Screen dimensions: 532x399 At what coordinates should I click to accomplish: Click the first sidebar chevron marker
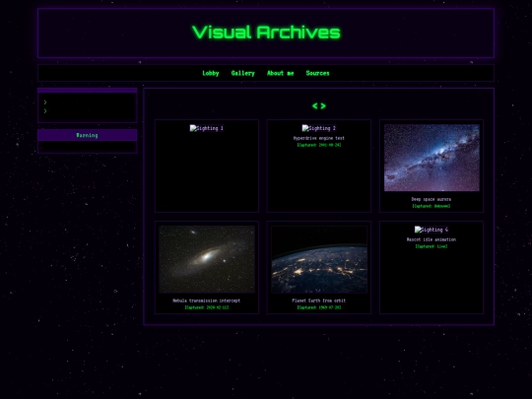click(x=45, y=102)
